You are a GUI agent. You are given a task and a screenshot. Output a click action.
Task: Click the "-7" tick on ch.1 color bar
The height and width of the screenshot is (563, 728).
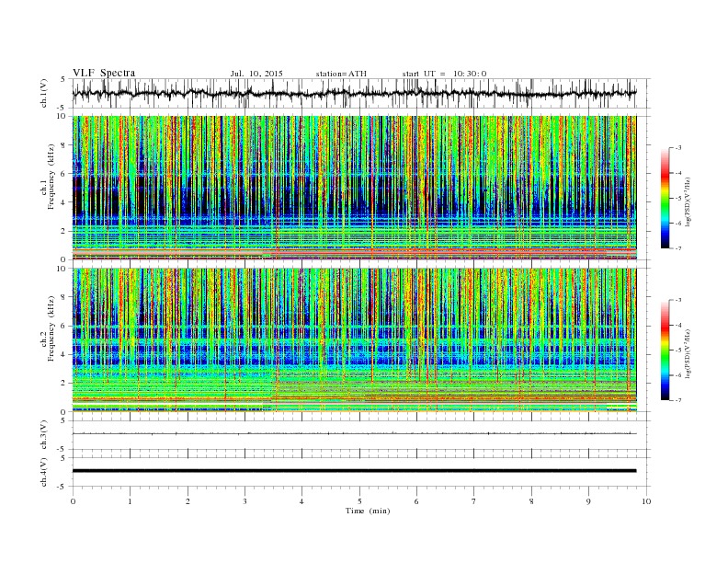pos(678,248)
